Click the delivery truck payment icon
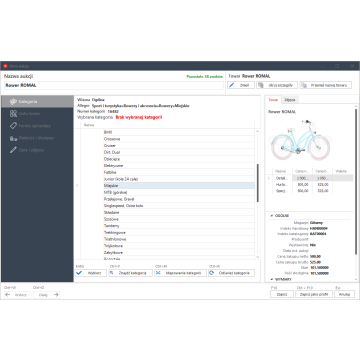 click(x=13, y=138)
